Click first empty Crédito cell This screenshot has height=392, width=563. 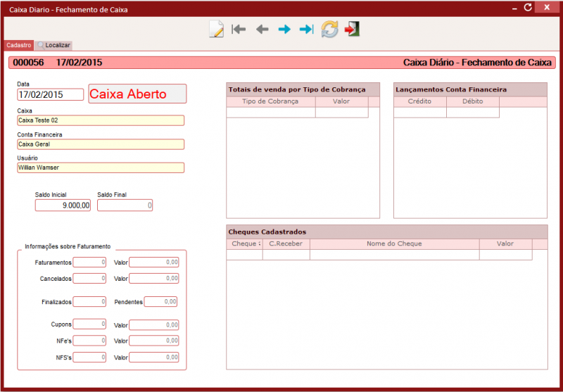(x=419, y=113)
